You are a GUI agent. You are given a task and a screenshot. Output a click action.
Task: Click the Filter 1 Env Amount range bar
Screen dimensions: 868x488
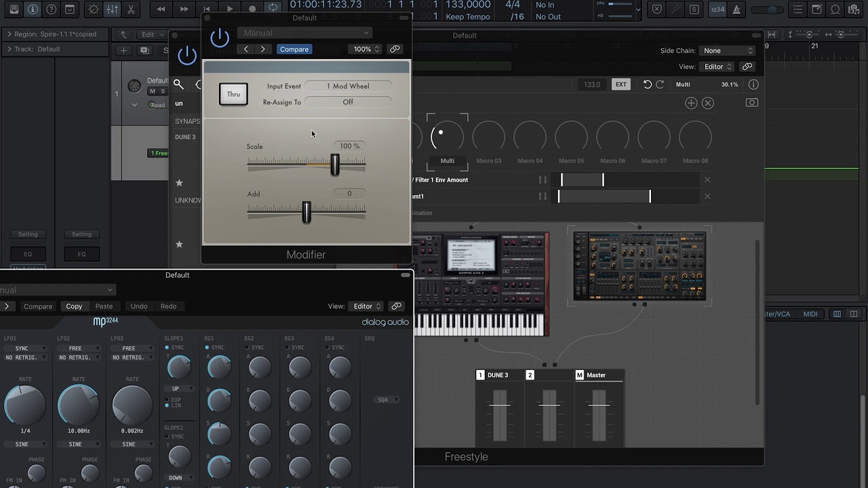[583, 180]
